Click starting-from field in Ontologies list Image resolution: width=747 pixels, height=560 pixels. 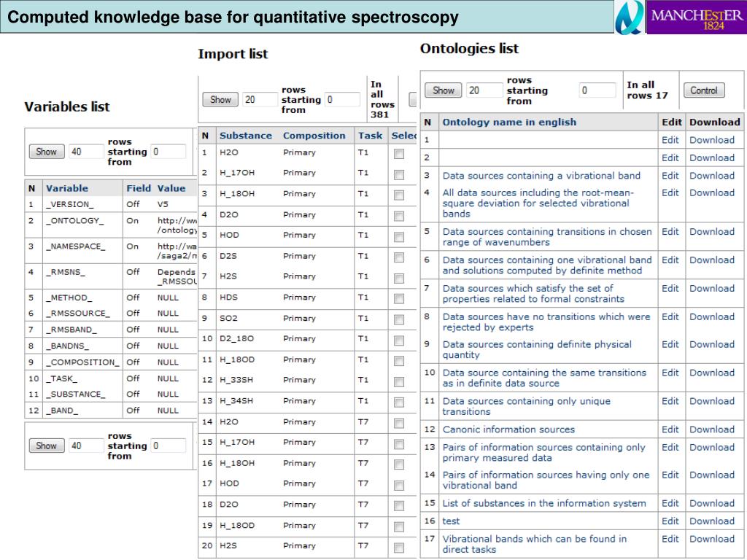[597, 90]
